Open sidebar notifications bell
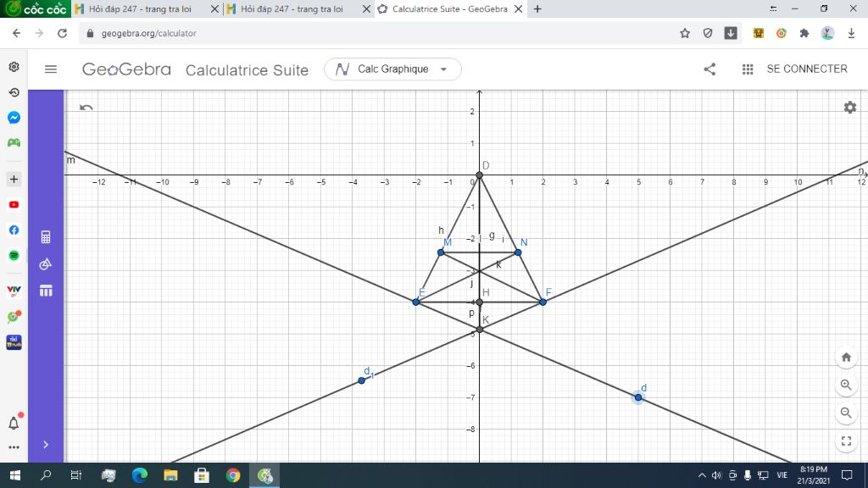Screen dimensions: 868x488 pyautogui.click(x=14, y=423)
